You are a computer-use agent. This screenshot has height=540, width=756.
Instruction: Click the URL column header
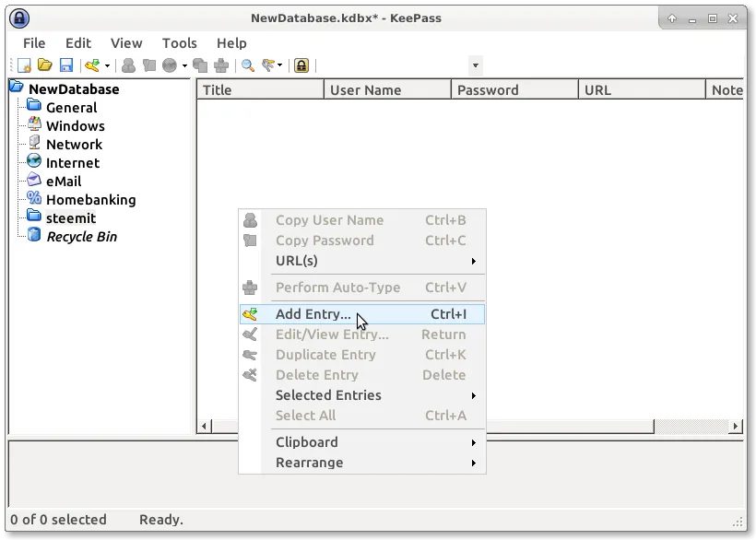[x=643, y=90]
